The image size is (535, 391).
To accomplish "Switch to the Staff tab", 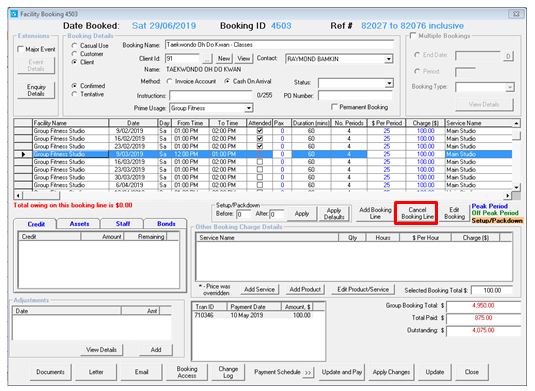I will 122,224.
